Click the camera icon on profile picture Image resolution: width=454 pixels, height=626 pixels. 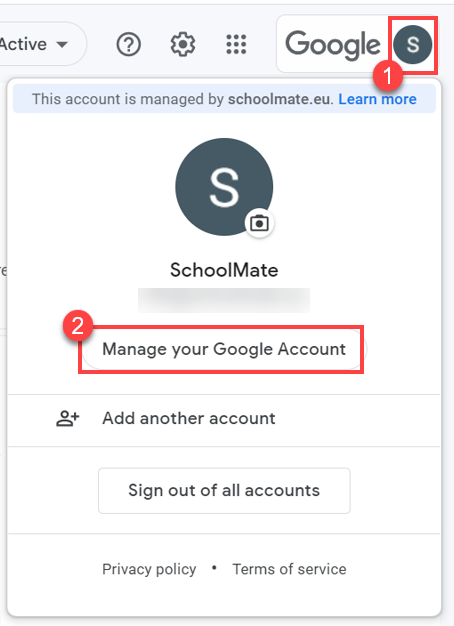coord(259,223)
